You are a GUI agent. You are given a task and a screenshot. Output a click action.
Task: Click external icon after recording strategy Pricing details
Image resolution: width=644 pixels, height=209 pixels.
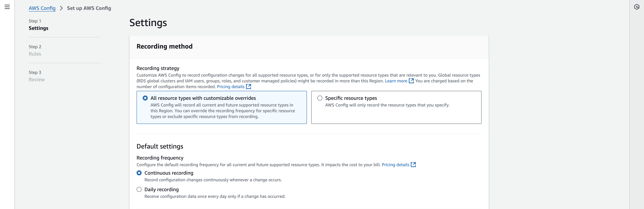[249, 87]
